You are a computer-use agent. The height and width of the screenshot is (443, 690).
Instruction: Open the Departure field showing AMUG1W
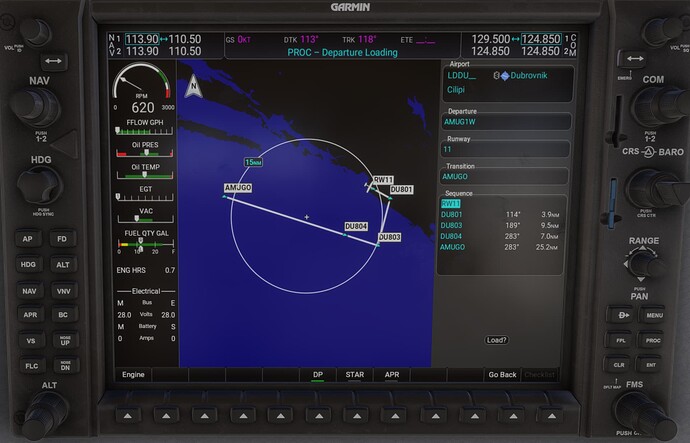pyautogui.click(x=506, y=122)
